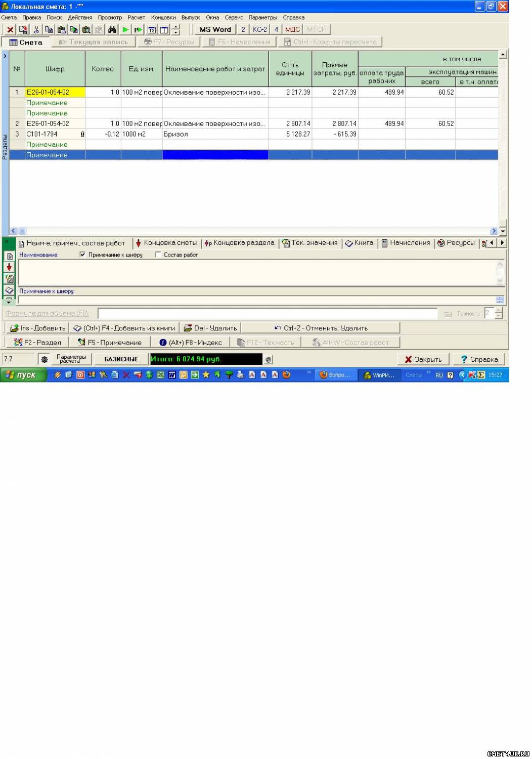The height and width of the screenshot is (759, 532).
Task: Switch to the Тек. значения tab
Action: click(310, 243)
